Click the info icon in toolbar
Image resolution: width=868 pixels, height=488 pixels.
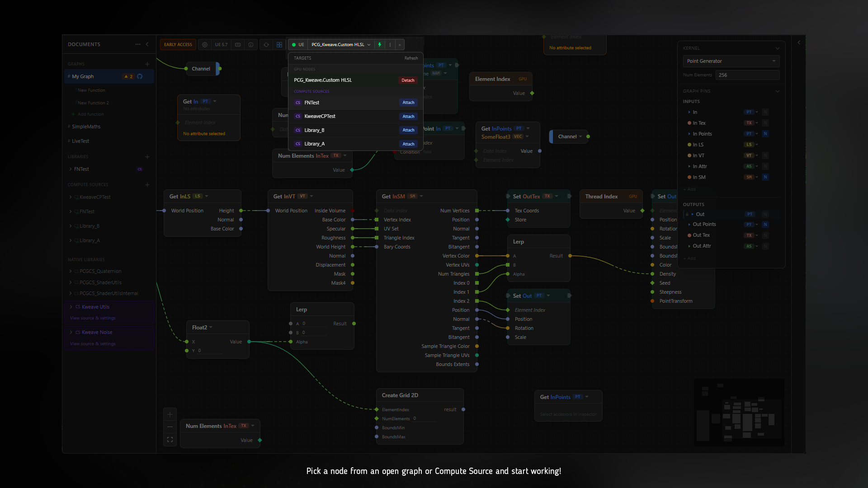coord(251,45)
